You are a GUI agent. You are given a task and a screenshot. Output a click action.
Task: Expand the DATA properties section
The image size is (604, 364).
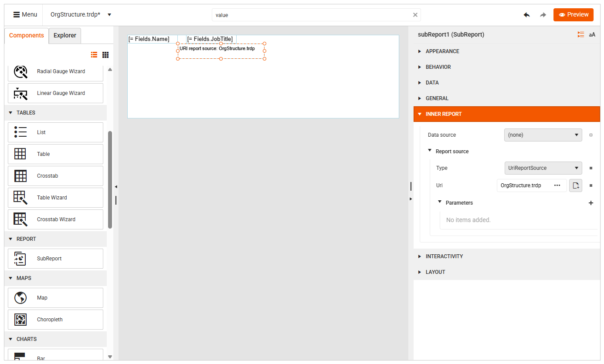[x=507, y=83]
